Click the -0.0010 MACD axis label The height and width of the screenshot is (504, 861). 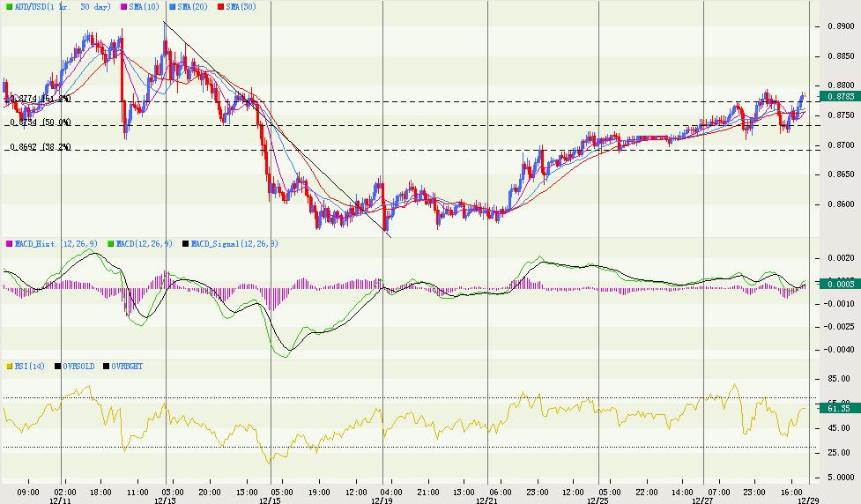point(840,304)
